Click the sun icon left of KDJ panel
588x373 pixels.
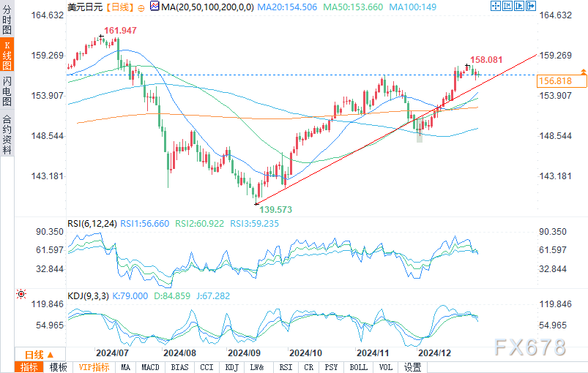[x=21, y=293]
